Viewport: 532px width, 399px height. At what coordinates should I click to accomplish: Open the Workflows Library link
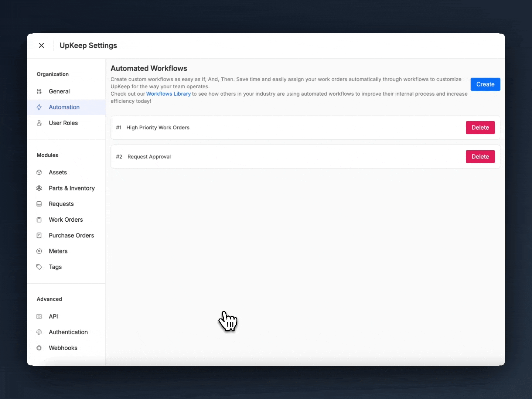click(168, 94)
